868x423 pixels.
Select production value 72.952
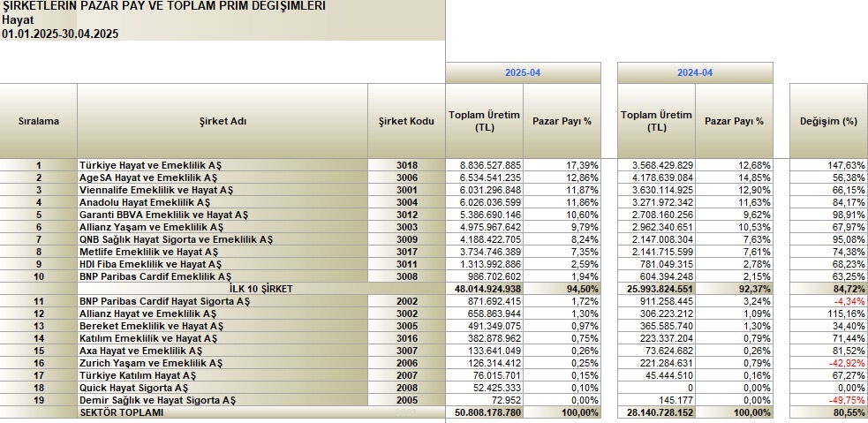click(x=485, y=400)
